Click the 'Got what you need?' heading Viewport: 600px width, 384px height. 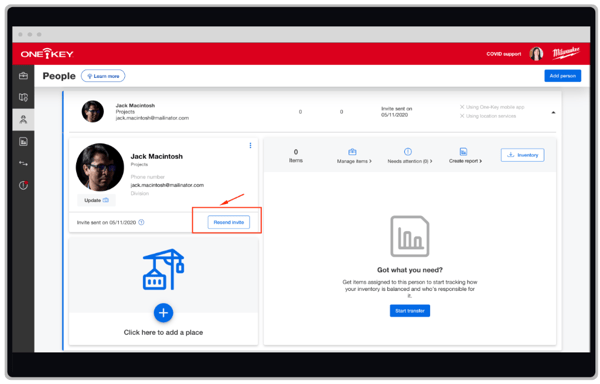(x=410, y=270)
